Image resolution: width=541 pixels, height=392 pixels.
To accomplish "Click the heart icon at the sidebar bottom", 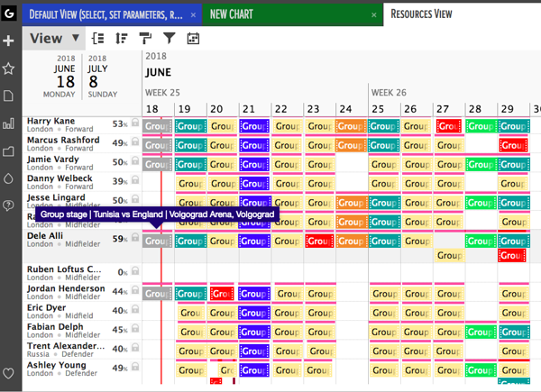I will (8, 373).
